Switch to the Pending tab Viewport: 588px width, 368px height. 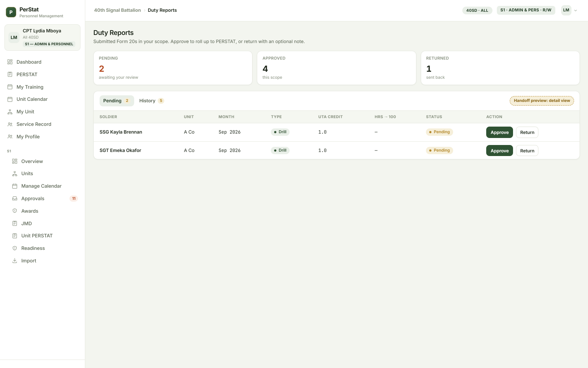(x=116, y=101)
